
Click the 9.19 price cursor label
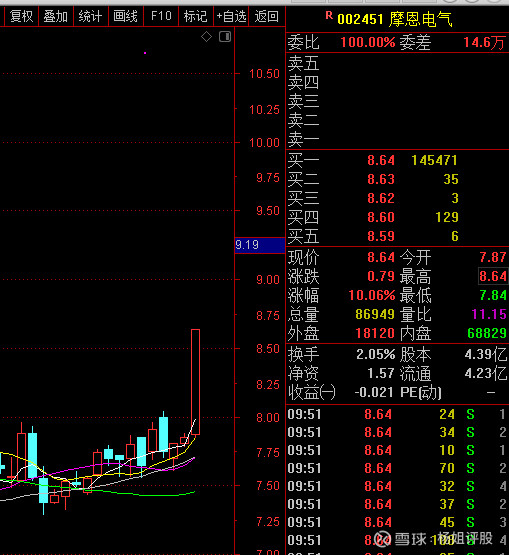point(260,245)
